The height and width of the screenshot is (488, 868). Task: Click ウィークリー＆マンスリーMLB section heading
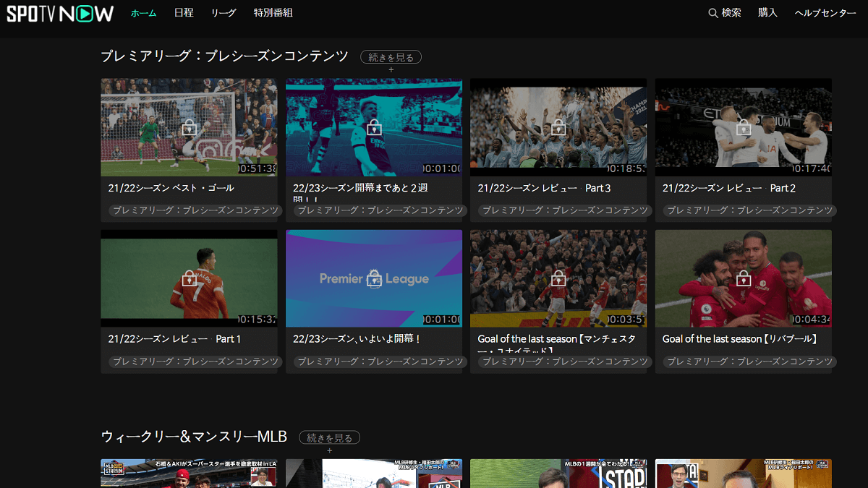pos(195,437)
